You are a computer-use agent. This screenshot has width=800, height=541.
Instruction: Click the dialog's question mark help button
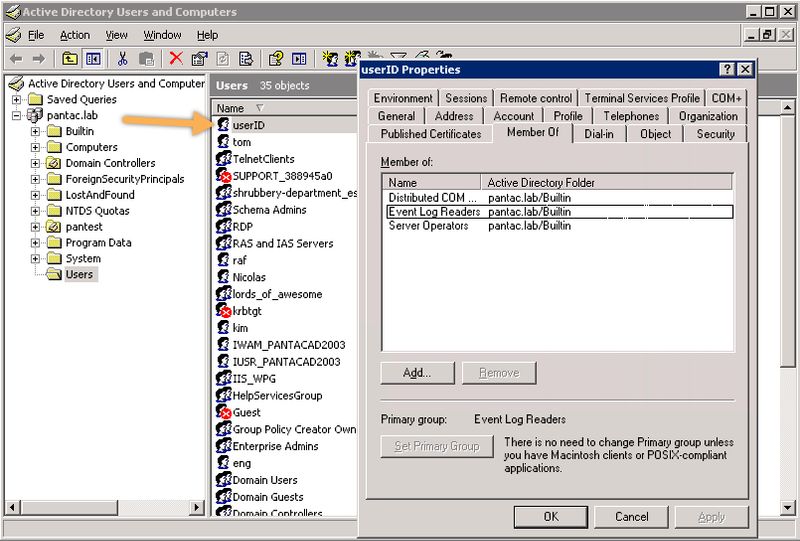(x=726, y=70)
